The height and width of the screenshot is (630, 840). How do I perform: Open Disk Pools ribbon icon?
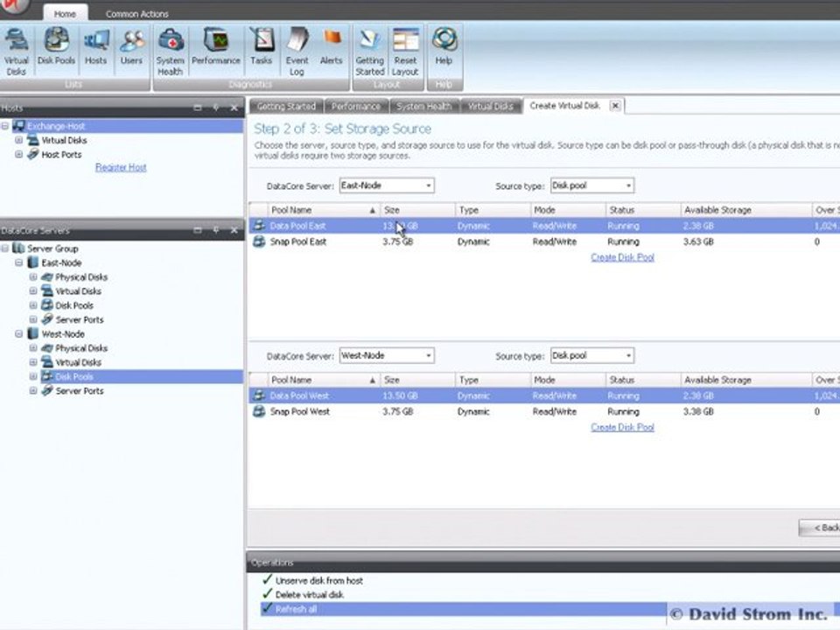56,46
